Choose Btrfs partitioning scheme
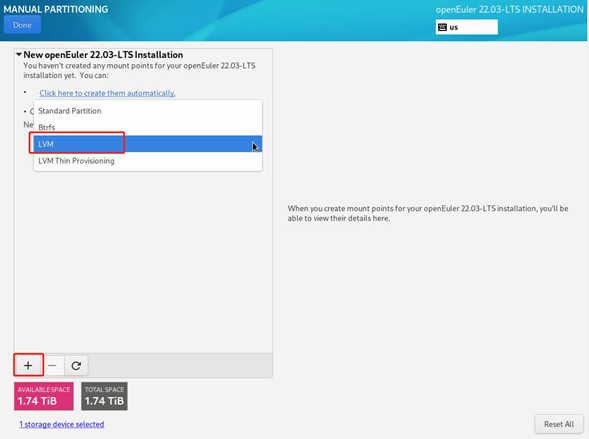 (148, 127)
